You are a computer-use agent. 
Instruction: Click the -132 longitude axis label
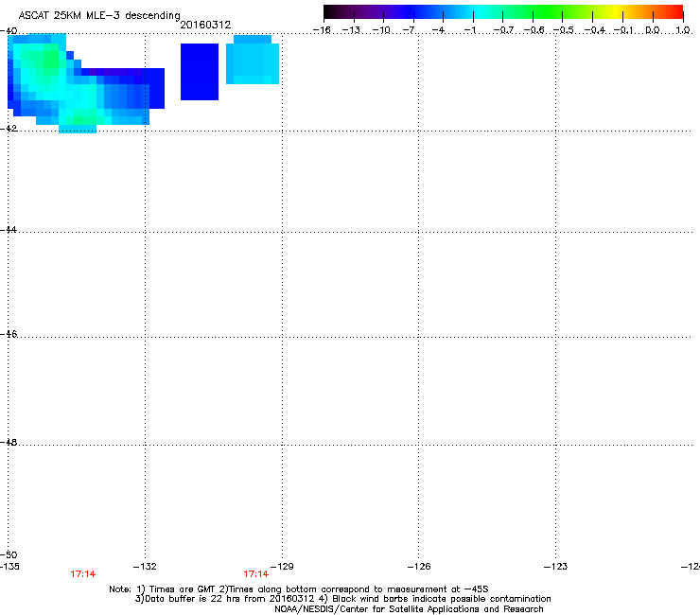pyautogui.click(x=145, y=567)
